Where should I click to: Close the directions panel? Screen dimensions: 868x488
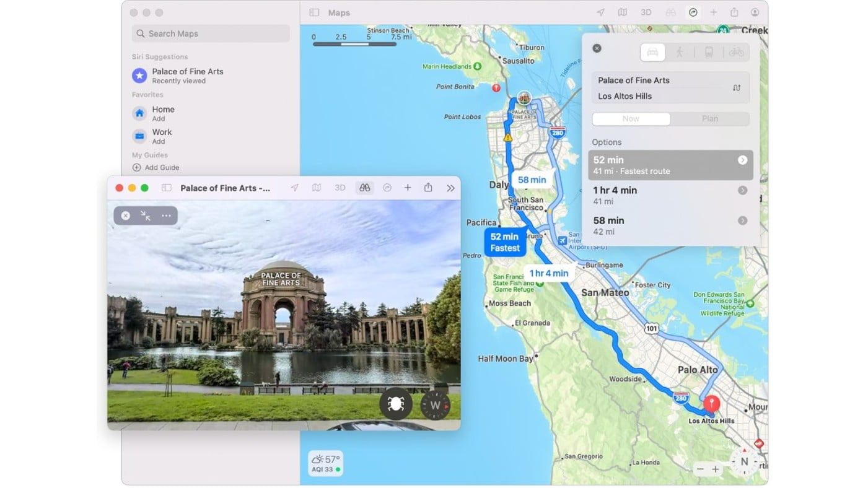[x=597, y=48]
